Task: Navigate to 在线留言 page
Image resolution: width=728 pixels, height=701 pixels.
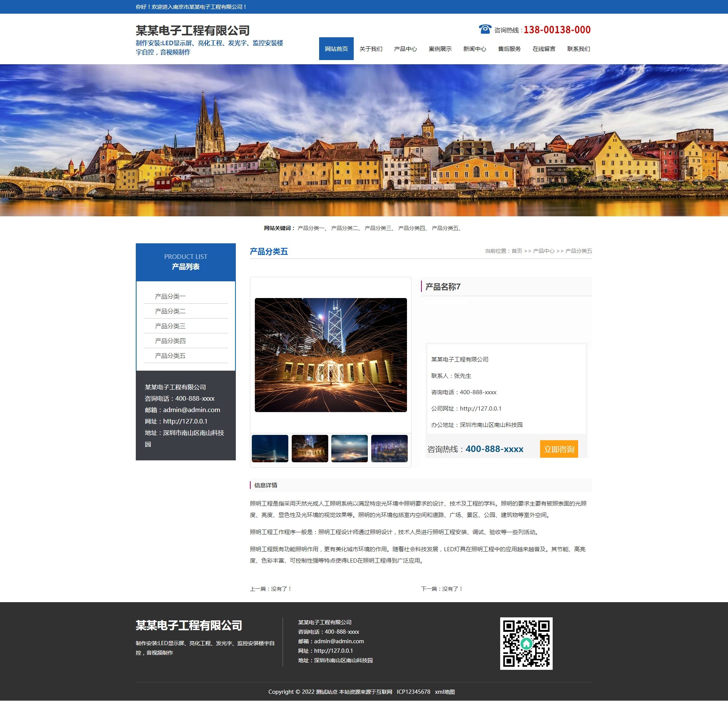Action: coord(544,49)
